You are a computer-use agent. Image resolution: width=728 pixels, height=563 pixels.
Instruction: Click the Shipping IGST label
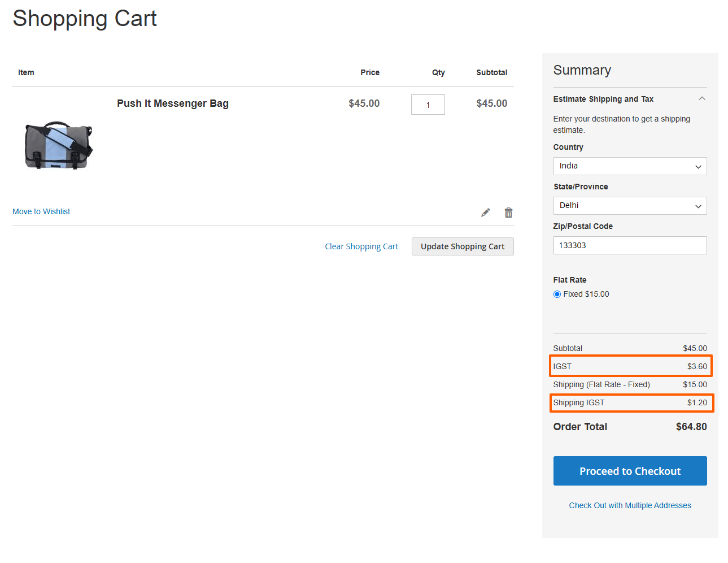coord(579,402)
